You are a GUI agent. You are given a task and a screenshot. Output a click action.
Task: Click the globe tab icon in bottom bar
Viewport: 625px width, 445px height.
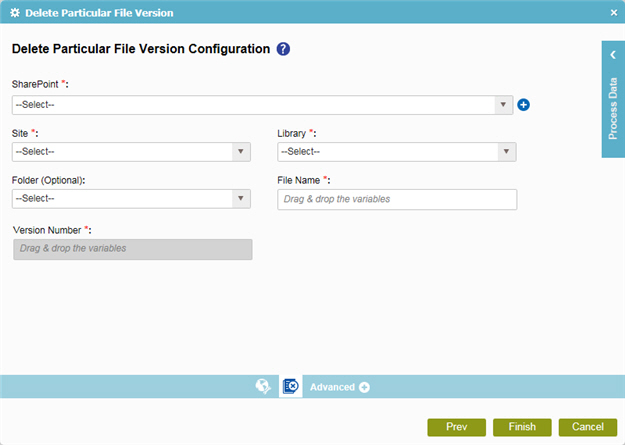coord(263,386)
